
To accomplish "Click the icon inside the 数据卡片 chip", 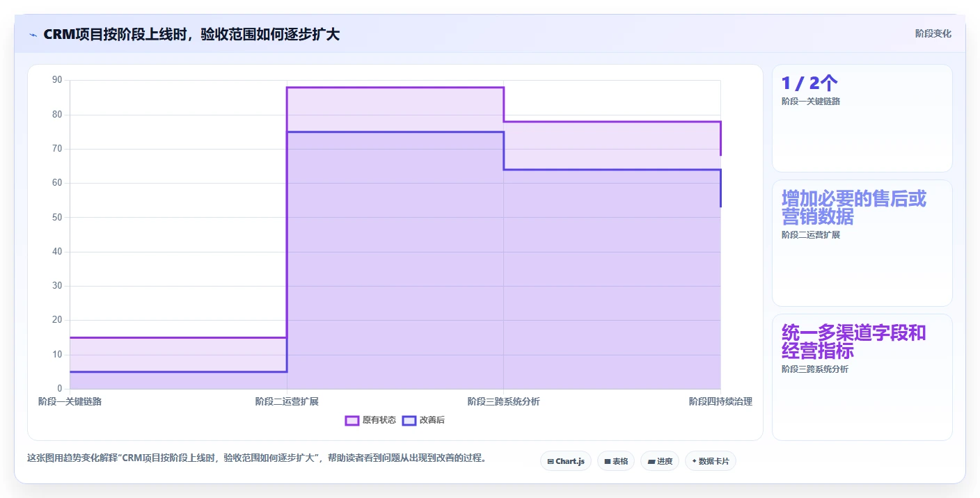I will (694, 461).
